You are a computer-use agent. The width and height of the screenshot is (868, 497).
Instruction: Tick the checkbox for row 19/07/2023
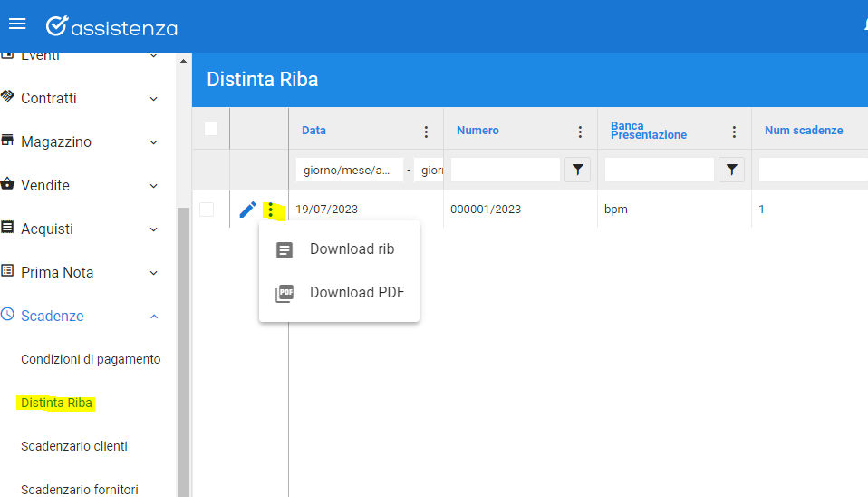coord(207,210)
